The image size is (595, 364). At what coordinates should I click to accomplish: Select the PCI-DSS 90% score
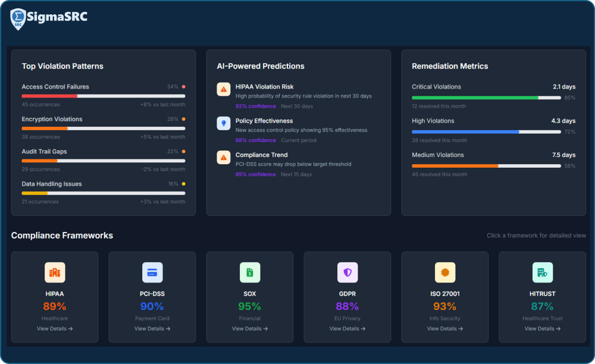[x=152, y=306]
